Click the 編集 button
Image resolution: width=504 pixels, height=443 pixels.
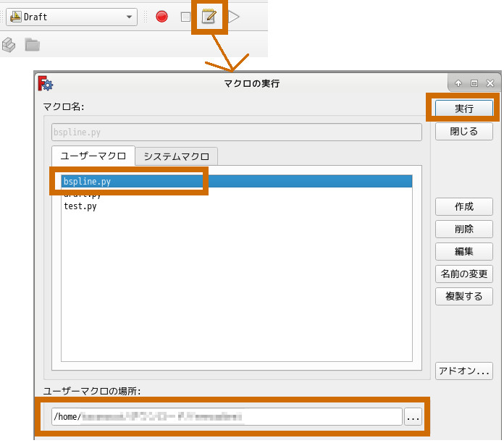coord(463,251)
